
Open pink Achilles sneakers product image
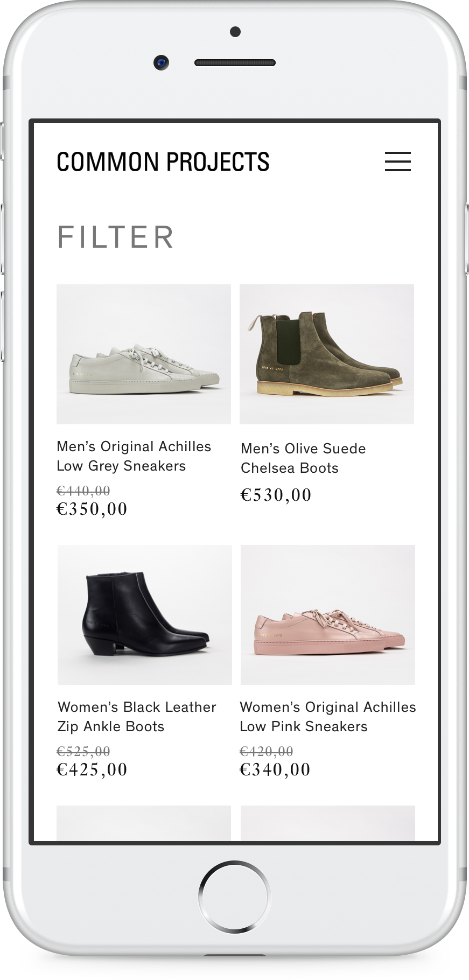(328, 615)
